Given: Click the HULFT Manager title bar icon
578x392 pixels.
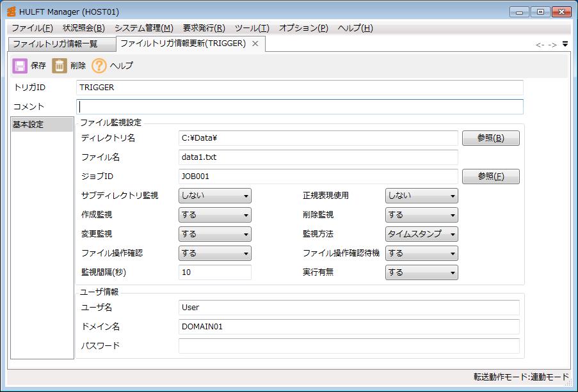Looking at the screenshot, I should [12, 12].
